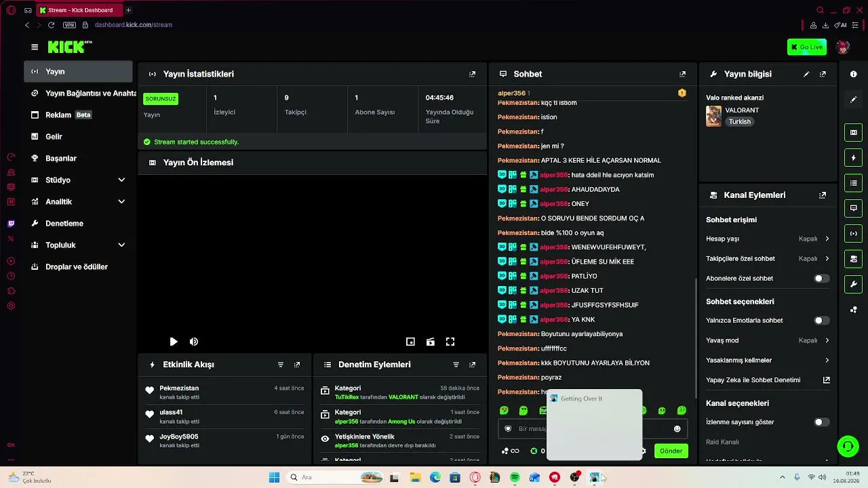Enable theater mode in stream preview
This screenshot has height=488, width=868.
coord(430,342)
